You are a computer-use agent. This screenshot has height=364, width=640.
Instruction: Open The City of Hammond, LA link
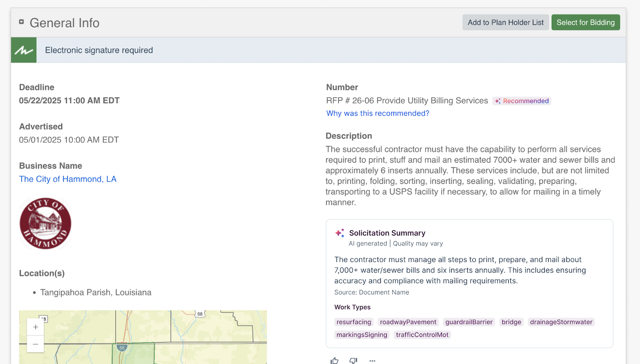[x=68, y=179]
